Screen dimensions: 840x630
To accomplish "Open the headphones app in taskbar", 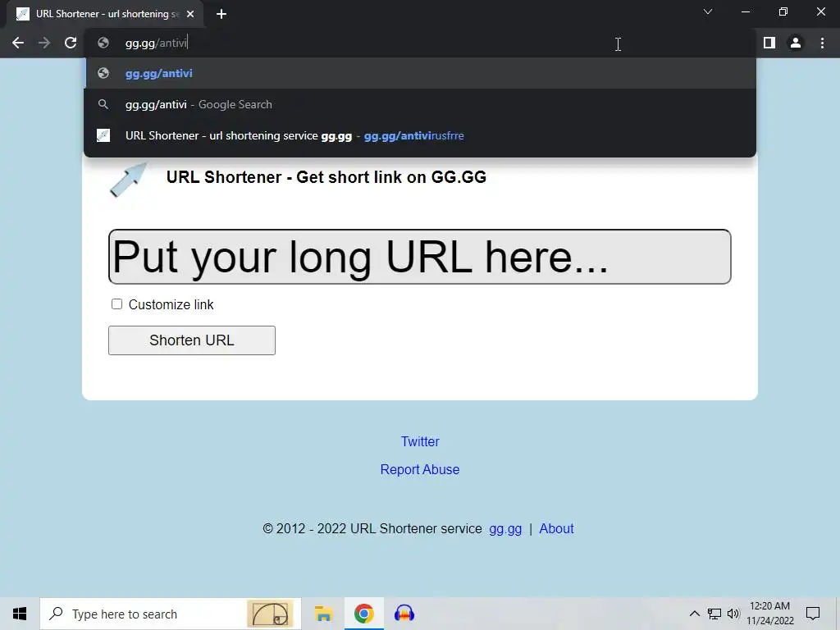I will [404, 614].
